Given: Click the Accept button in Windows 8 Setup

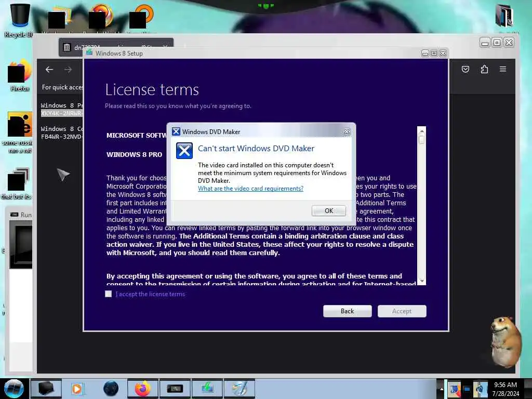Looking at the screenshot, I should click(402, 311).
